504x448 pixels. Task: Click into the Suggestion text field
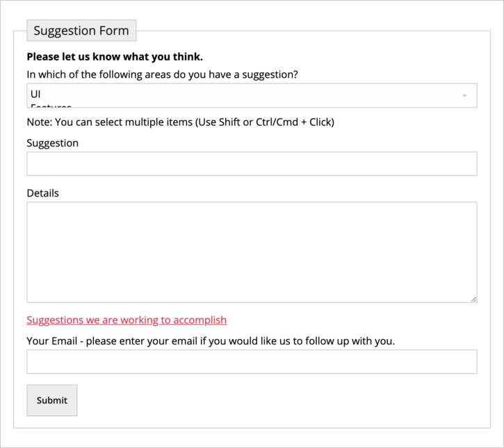click(252, 164)
